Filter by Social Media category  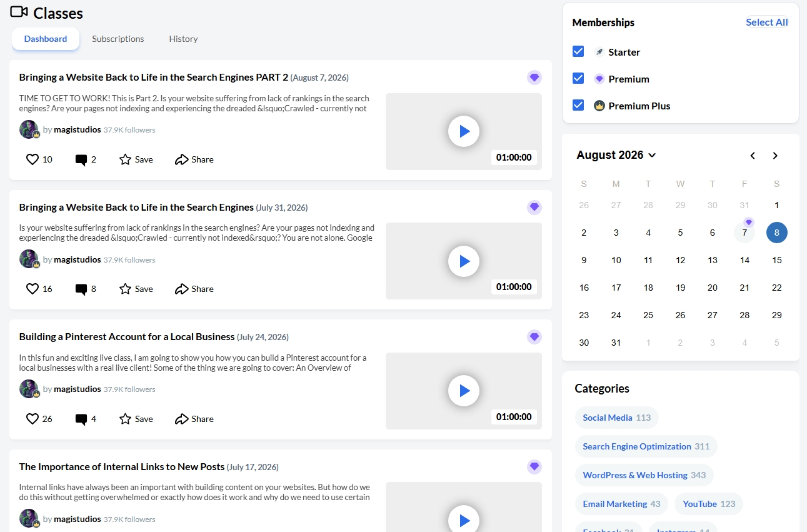(x=617, y=418)
